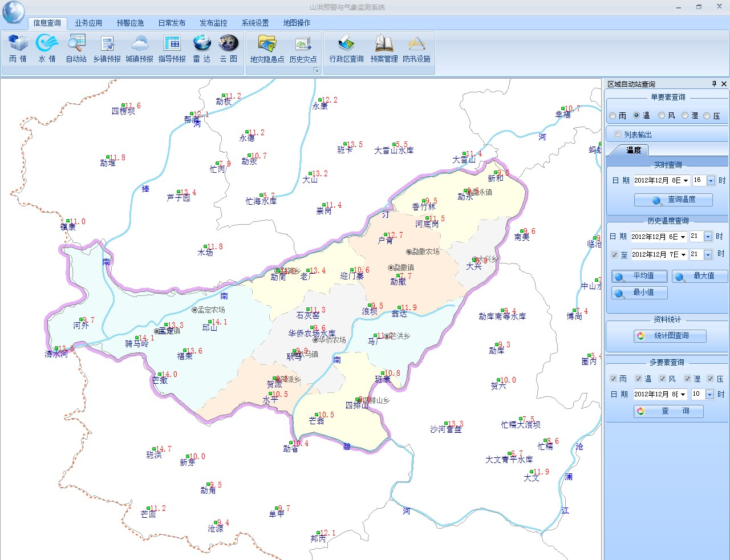Open the 系统设置 ribbon tab
Image resolution: width=730 pixels, height=560 pixels.
pos(255,23)
